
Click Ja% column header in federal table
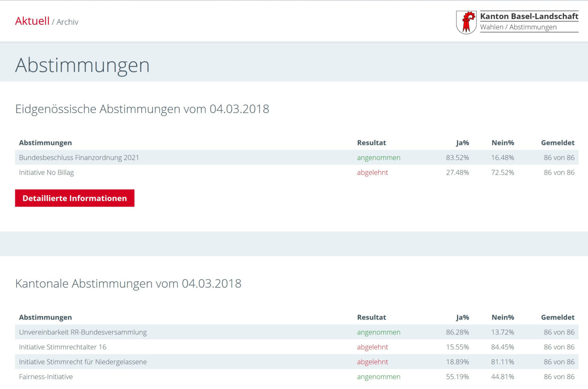click(x=462, y=143)
